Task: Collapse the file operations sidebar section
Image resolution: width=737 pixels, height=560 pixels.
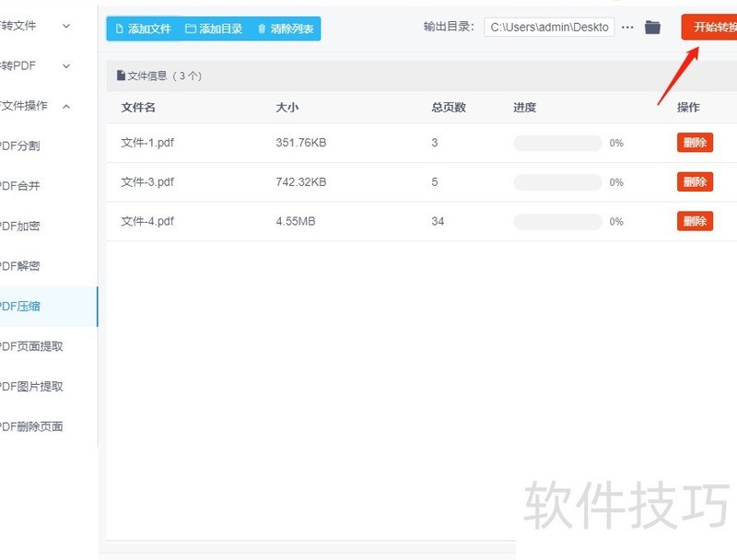Action: [65, 106]
